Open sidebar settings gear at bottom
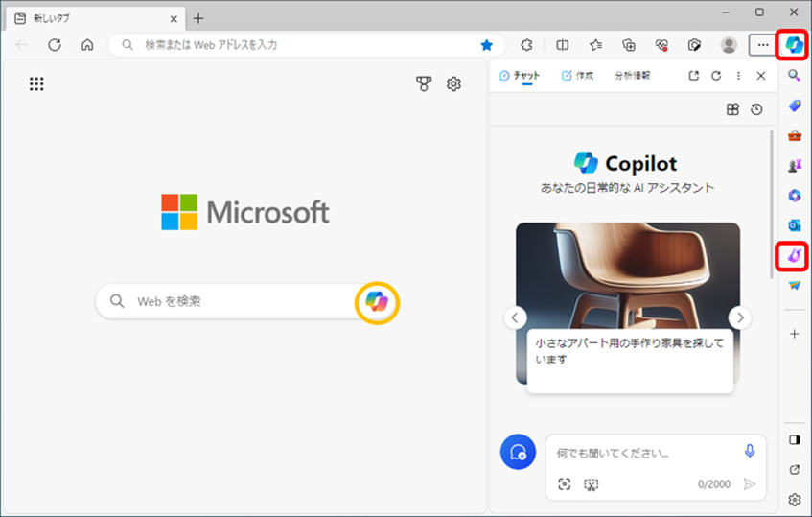 click(794, 500)
